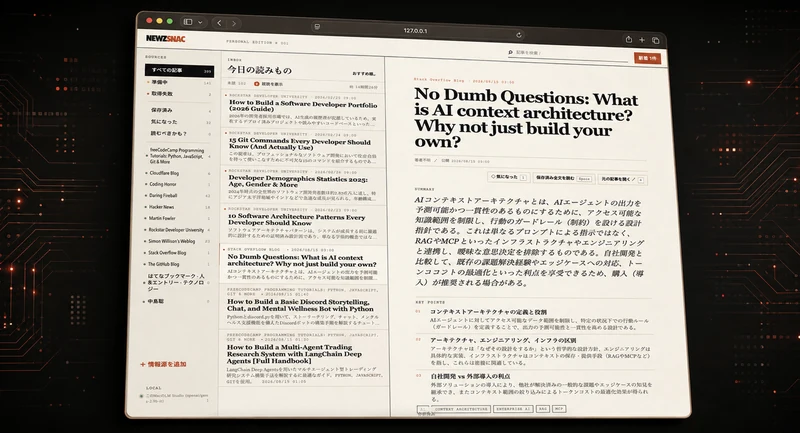The image size is (800, 433).
Task: Click the RAG tag
Action: [x=543, y=409]
